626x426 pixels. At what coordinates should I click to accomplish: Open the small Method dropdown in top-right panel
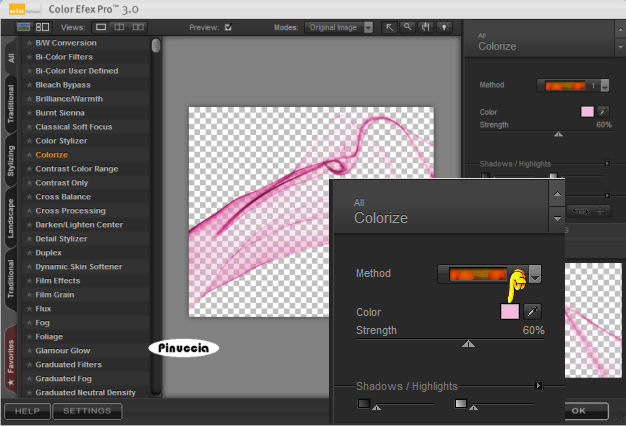605,85
